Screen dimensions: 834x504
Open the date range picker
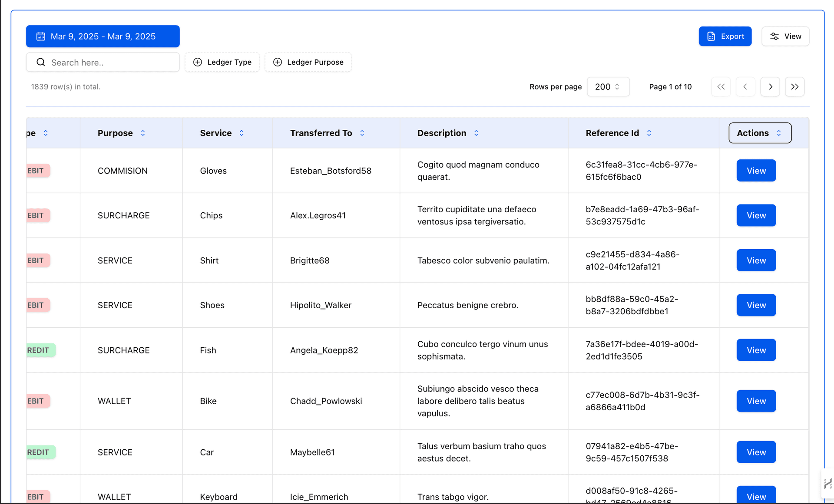tap(103, 36)
